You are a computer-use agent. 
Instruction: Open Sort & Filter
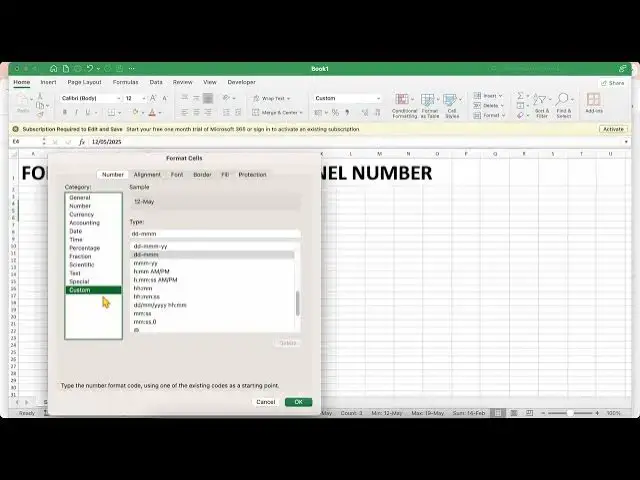point(542,106)
